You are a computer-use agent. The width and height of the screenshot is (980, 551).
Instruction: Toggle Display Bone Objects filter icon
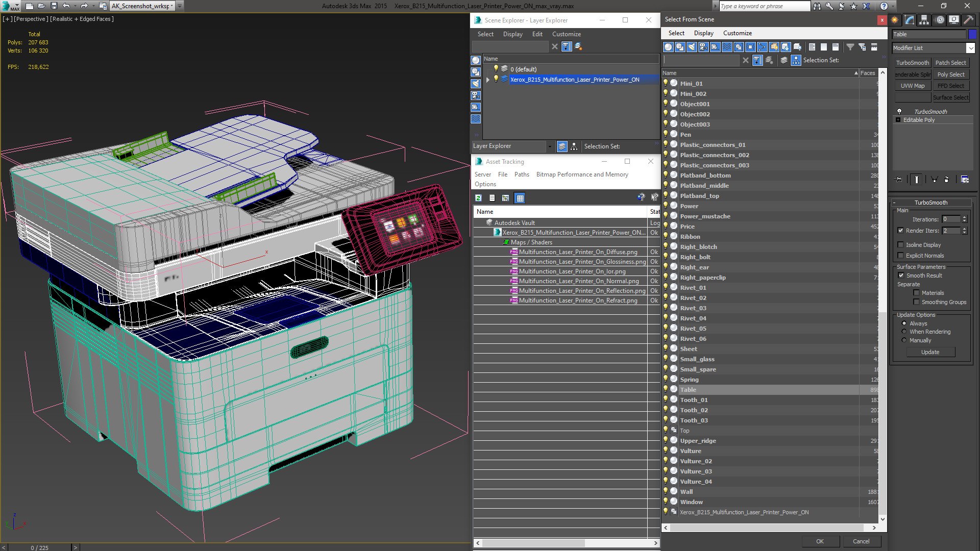coord(762,47)
